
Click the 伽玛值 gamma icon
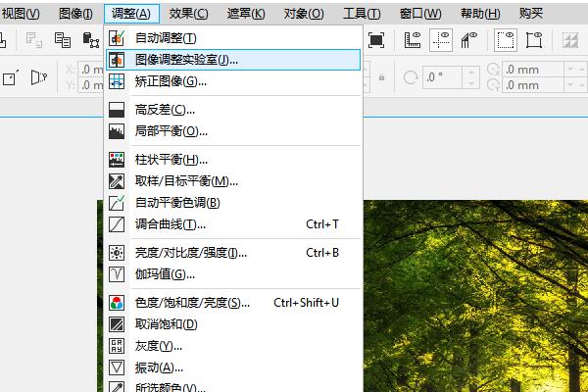pyautogui.click(x=117, y=274)
